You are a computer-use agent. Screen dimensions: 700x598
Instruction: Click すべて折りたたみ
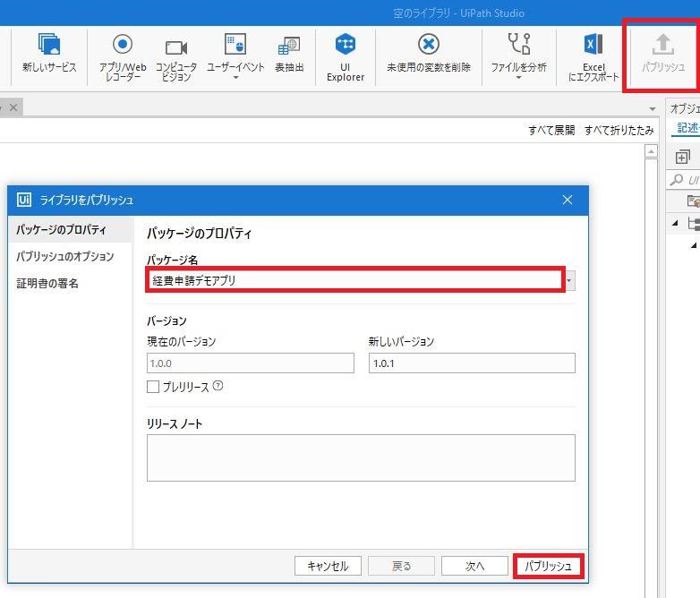tap(619, 130)
